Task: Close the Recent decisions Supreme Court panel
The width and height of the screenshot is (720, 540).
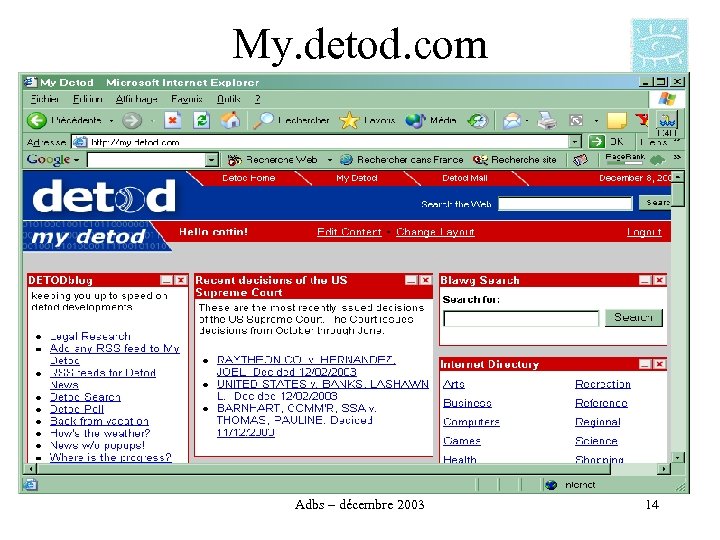Action: click(x=426, y=280)
